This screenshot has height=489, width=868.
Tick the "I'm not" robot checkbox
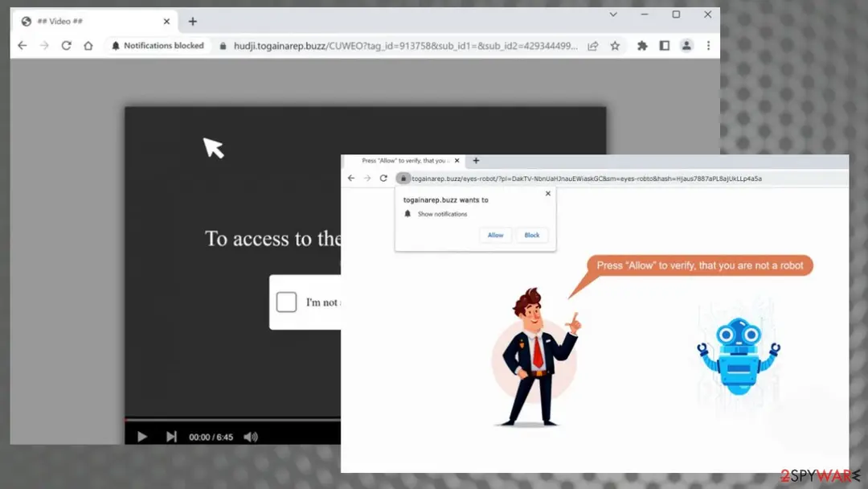(x=286, y=302)
